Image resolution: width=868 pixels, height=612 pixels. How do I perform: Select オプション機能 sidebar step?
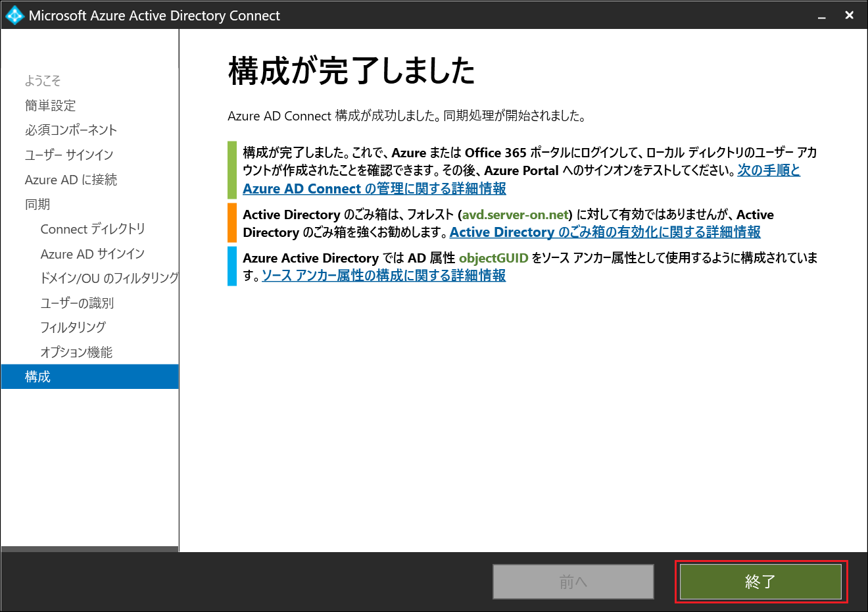[x=76, y=353]
